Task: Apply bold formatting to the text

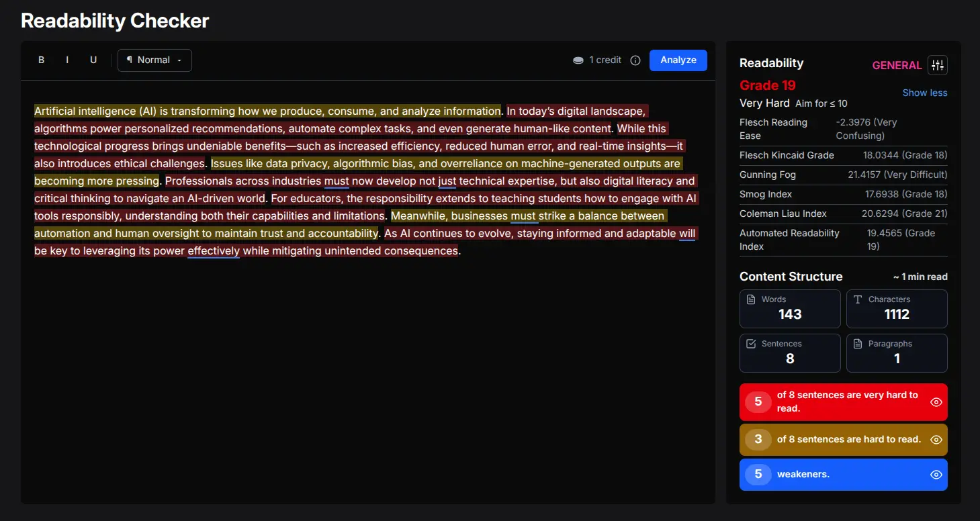Action: click(x=41, y=60)
